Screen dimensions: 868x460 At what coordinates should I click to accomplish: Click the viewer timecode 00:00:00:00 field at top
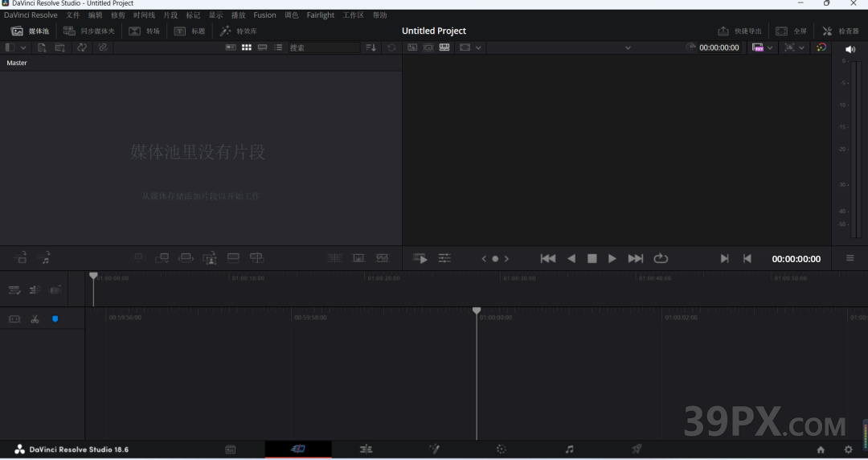coord(719,47)
